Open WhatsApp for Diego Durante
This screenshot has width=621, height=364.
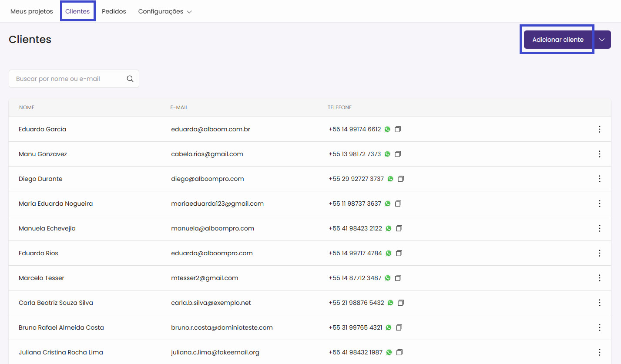tap(390, 179)
